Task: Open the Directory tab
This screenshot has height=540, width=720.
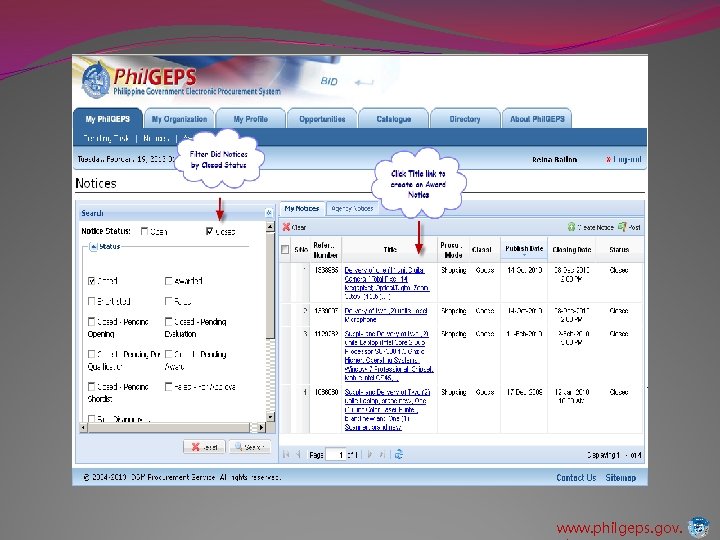Action: coord(465,119)
